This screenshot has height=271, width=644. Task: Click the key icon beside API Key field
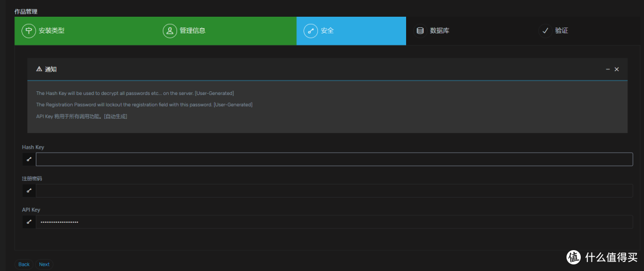[x=29, y=221]
